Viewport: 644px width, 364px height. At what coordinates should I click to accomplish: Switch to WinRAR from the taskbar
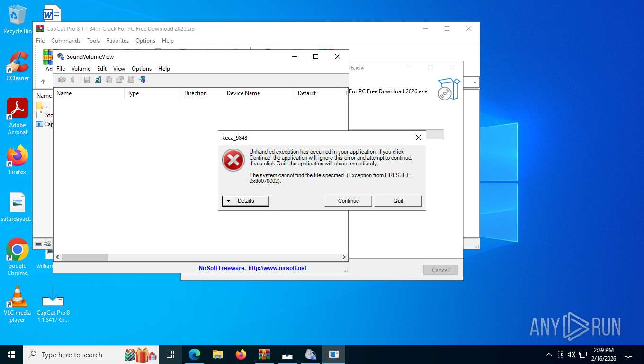coord(264,355)
